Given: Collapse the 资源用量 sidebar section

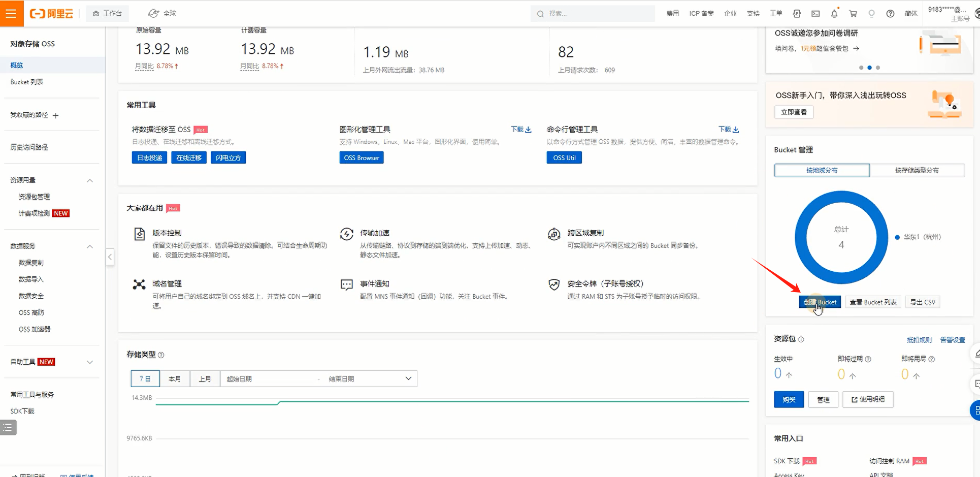Looking at the screenshot, I should tap(90, 180).
